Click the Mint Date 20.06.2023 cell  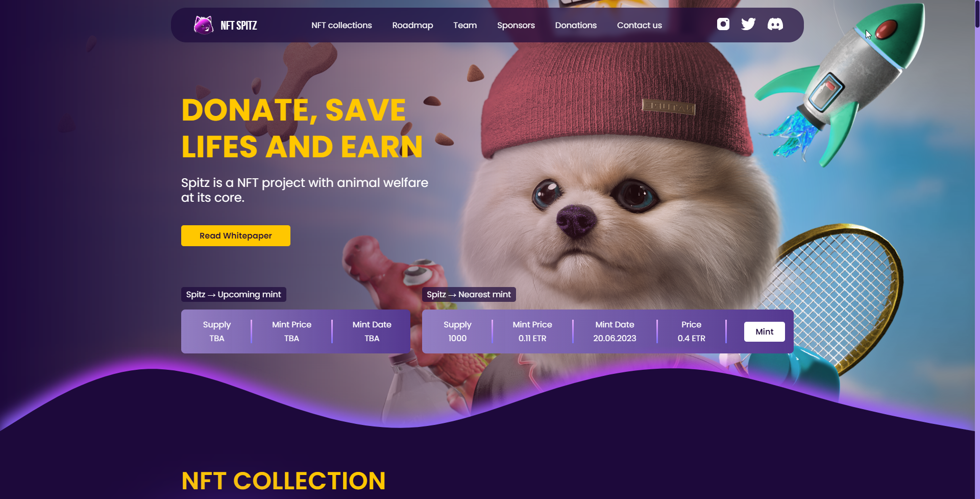pyautogui.click(x=615, y=331)
